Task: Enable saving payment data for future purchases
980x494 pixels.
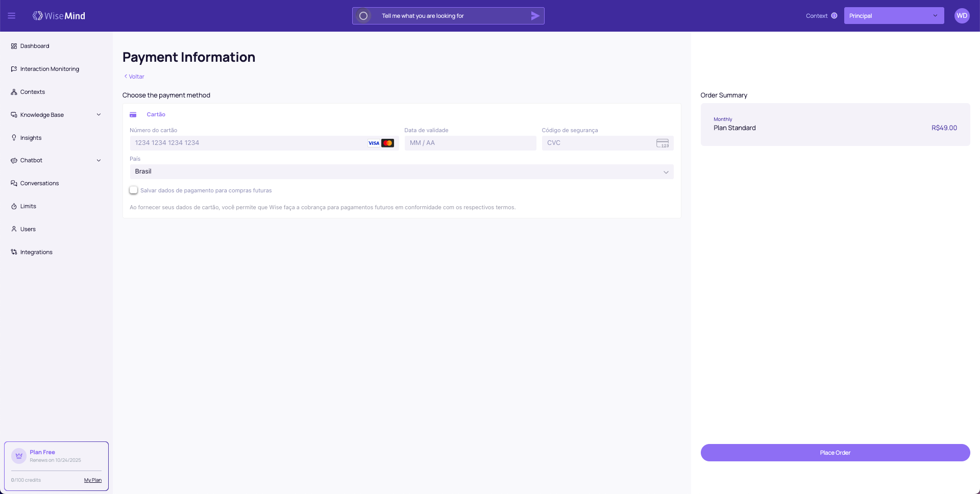Action: pos(134,190)
